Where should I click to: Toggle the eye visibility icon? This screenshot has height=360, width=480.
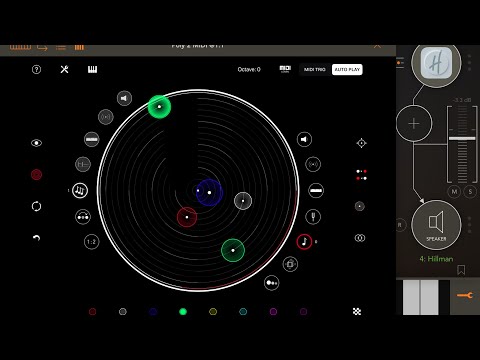36,143
